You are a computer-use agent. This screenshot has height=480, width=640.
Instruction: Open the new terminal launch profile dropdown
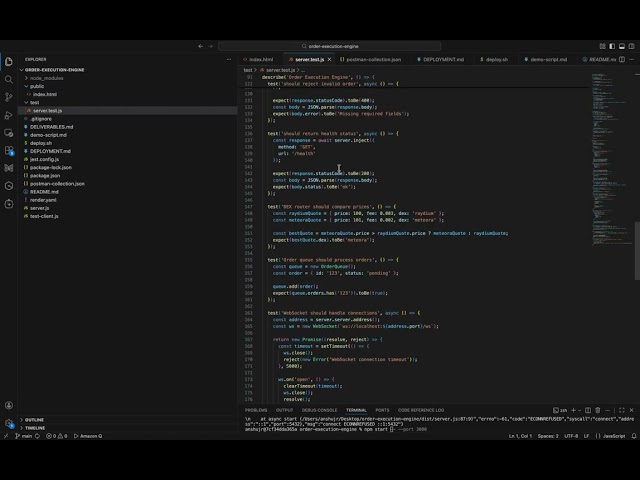click(x=579, y=410)
